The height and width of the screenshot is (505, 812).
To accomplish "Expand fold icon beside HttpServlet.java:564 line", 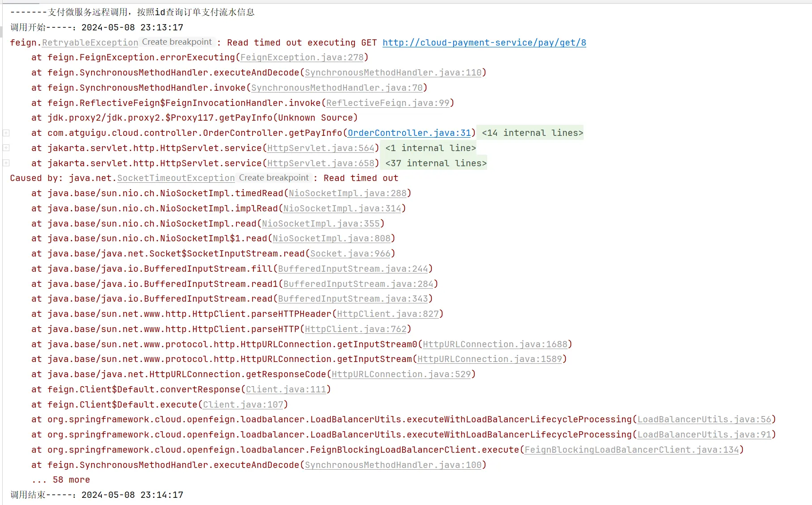I will click(x=6, y=147).
